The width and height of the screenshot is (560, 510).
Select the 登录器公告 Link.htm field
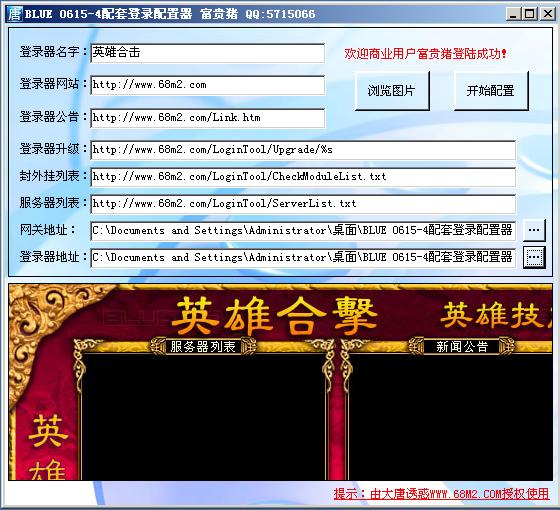click(208, 118)
